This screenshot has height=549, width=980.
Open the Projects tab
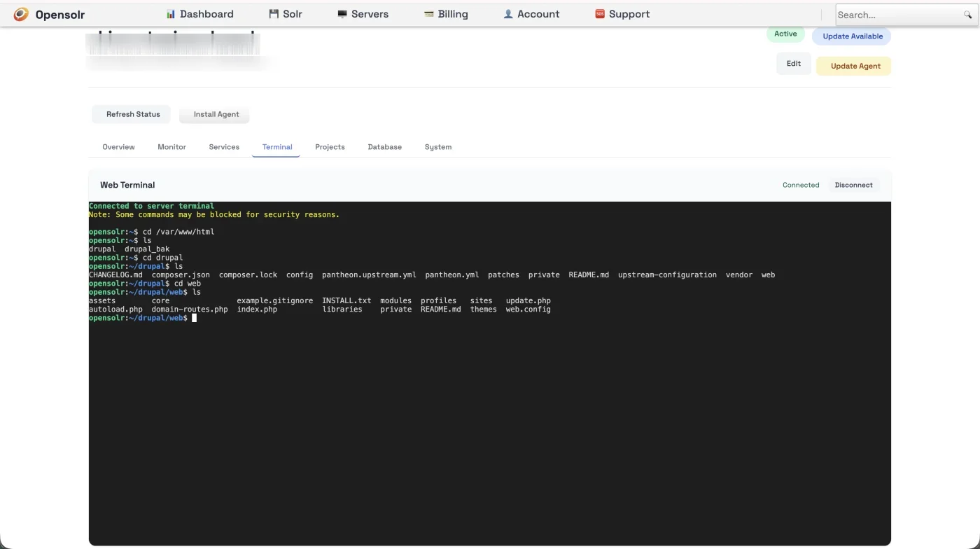coord(330,147)
